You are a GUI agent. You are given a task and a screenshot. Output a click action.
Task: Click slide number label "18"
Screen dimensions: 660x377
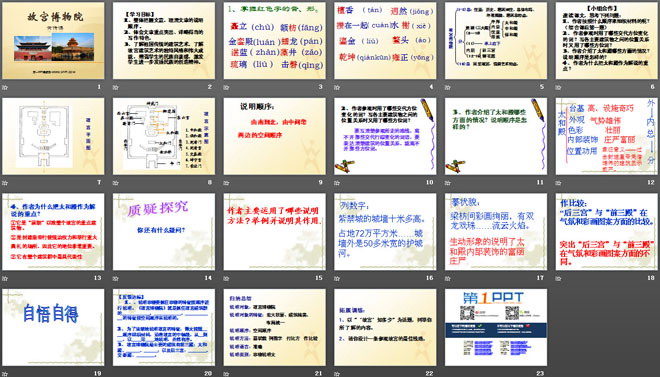tap(651, 278)
